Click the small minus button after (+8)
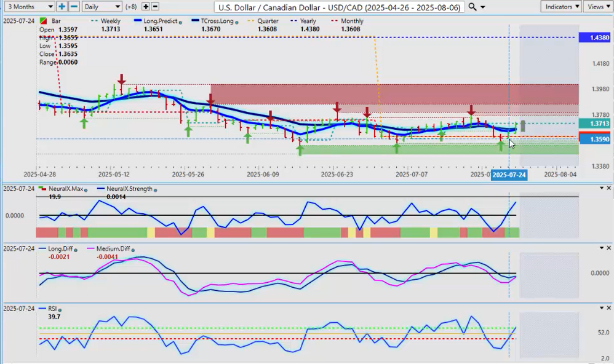 click(x=155, y=6)
